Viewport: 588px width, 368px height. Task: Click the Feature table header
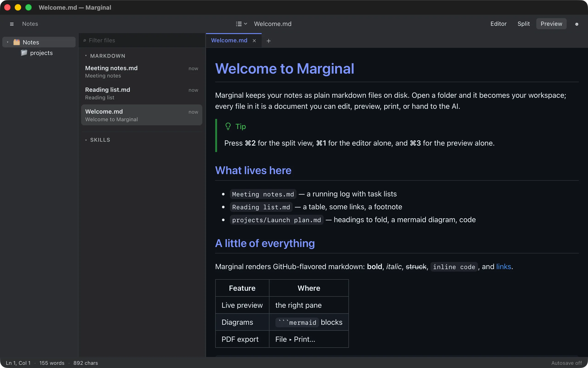point(242,288)
